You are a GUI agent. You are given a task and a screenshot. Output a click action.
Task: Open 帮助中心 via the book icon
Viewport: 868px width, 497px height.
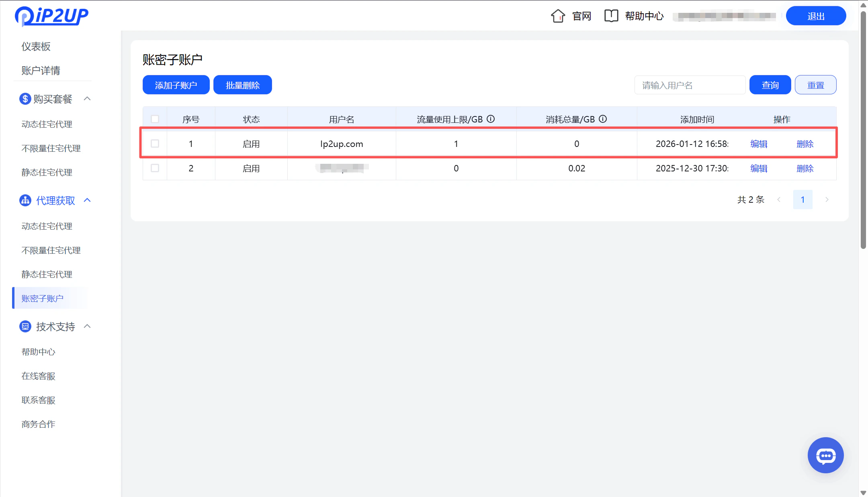tap(611, 16)
